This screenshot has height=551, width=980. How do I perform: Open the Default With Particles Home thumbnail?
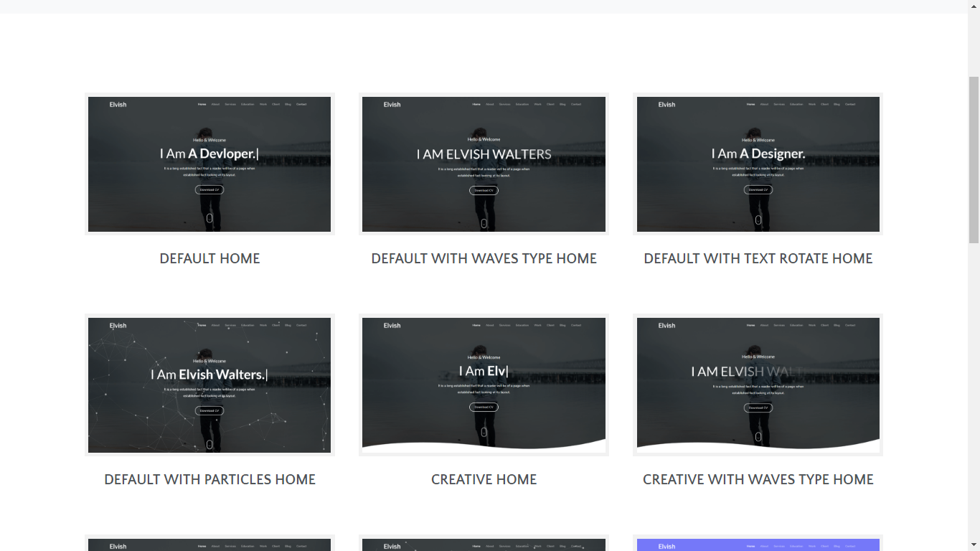tap(209, 385)
